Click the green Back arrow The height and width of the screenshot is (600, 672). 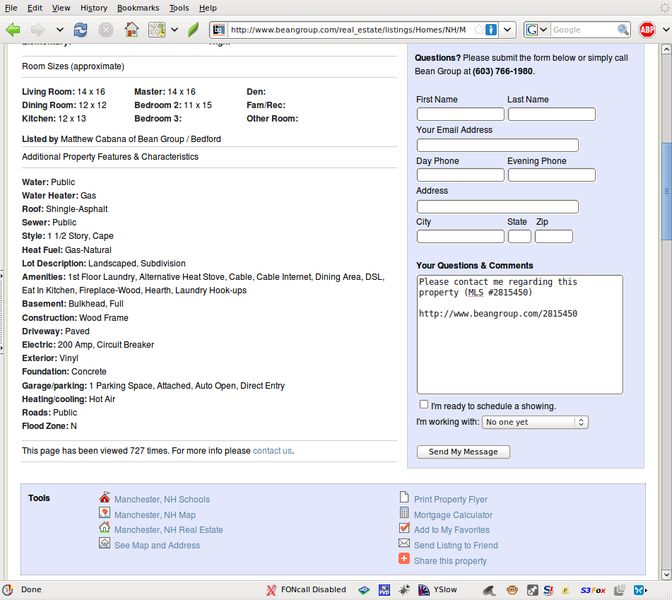(x=13, y=30)
